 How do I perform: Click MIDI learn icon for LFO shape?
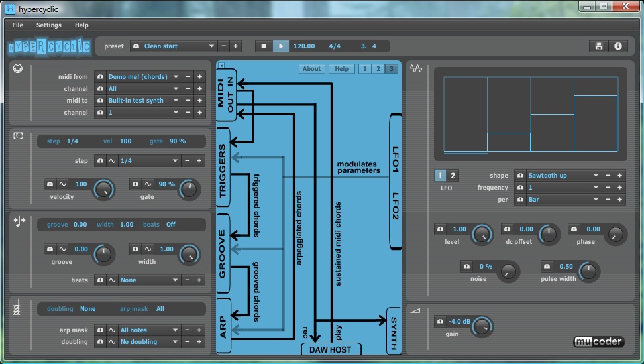[x=520, y=175]
